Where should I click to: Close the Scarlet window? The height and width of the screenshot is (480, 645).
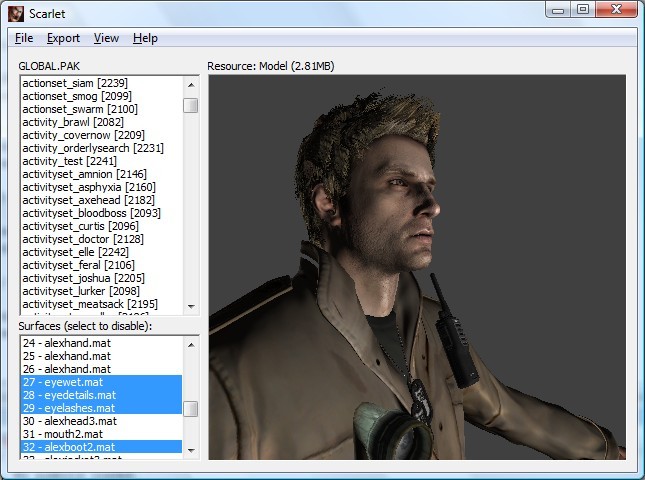coord(616,10)
